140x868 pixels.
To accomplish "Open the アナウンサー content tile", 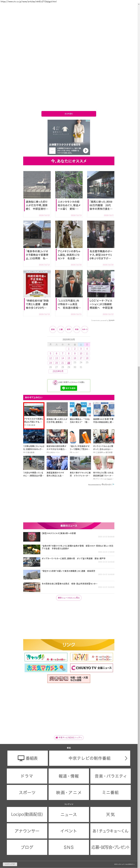I will click(27, 831).
